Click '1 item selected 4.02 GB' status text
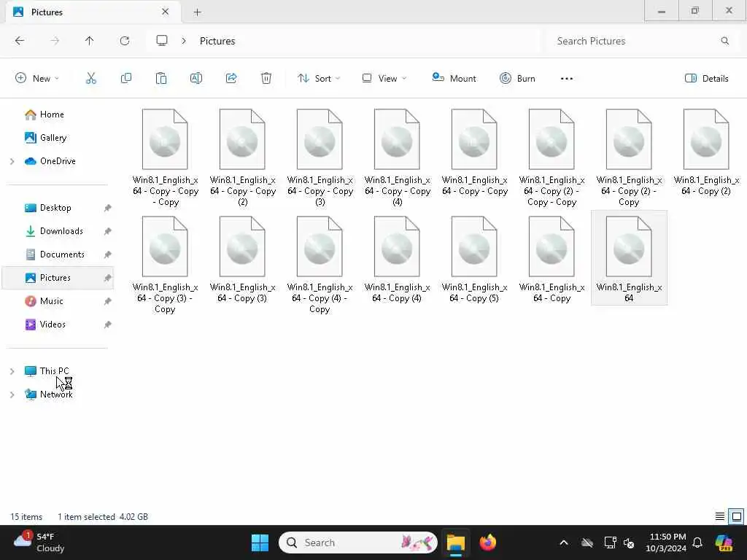The image size is (747, 560). click(x=103, y=517)
